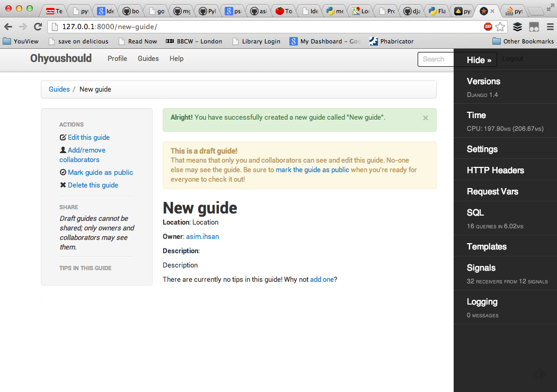Open Library Login bookmark
Image resolution: width=557 pixels, height=392 pixels.
coord(256,41)
